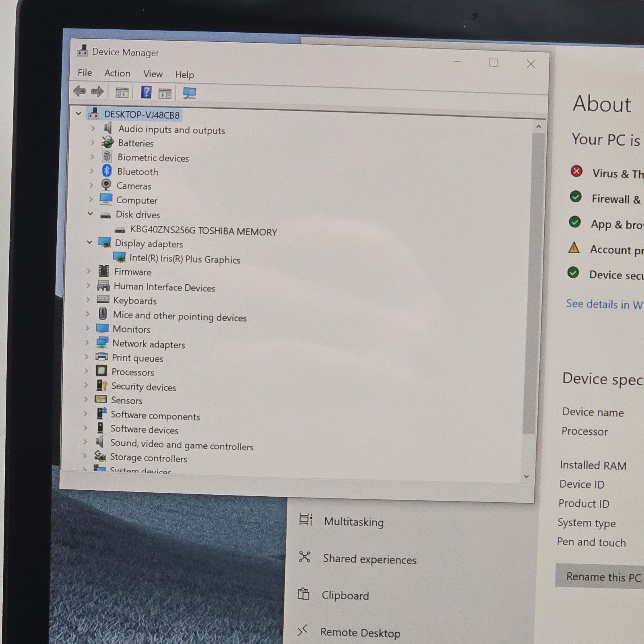Expand Audio inputs and outputs node
This screenshot has height=644, width=644.
coord(93,128)
